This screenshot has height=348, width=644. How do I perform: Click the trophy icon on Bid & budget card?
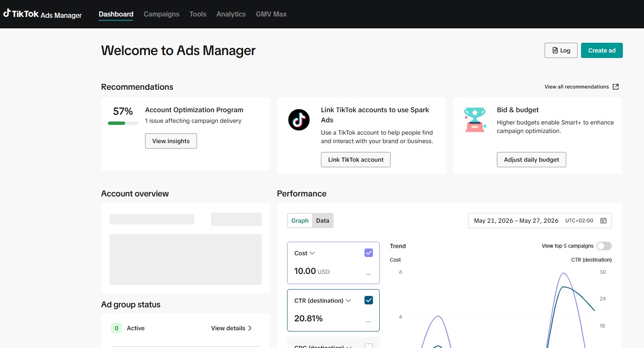[475, 119]
